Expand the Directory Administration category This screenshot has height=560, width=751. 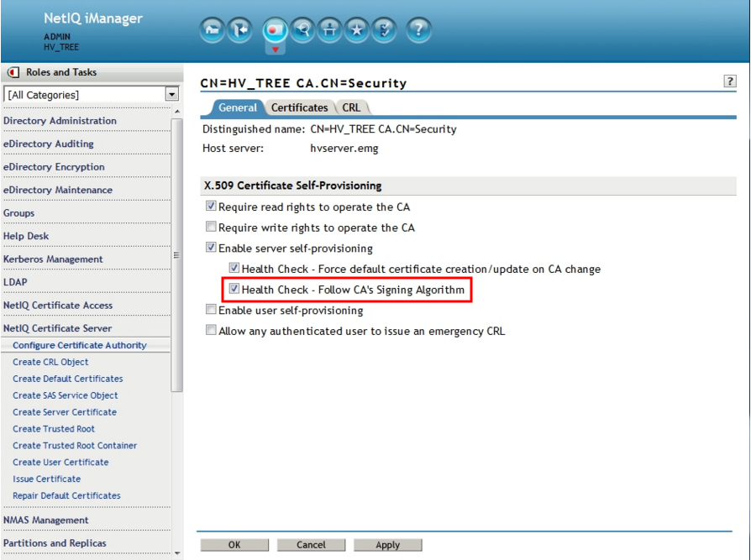click(x=60, y=121)
